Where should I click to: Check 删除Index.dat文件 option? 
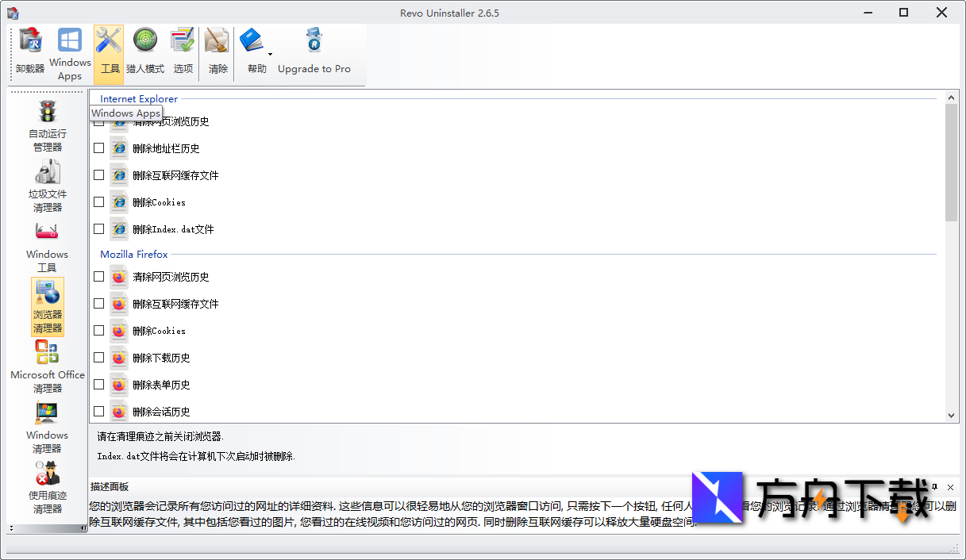click(98, 228)
